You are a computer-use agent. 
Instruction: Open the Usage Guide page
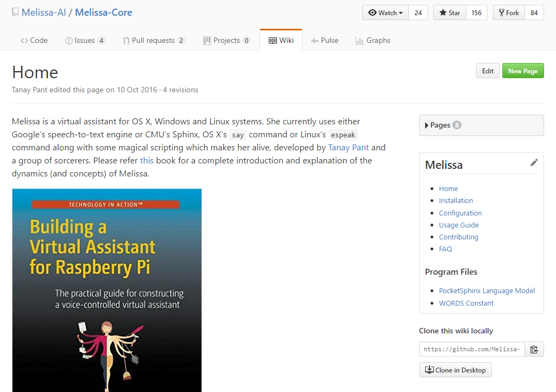tap(459, 225)
